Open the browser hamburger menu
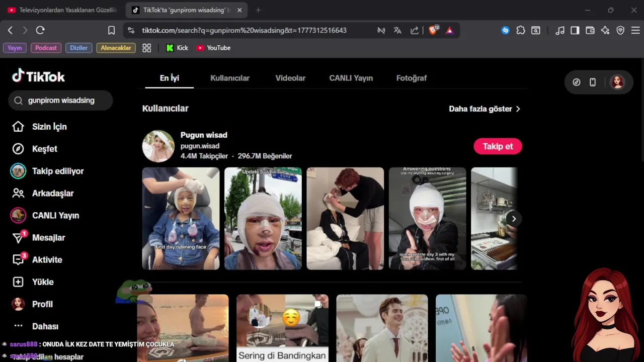 click(x=635, y=30)
